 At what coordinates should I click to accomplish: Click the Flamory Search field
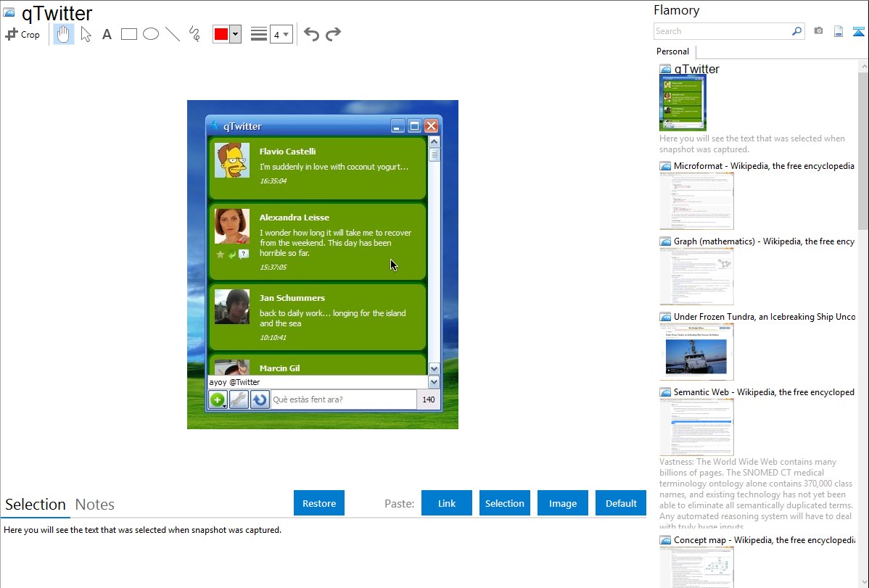(x=722, y=31)
